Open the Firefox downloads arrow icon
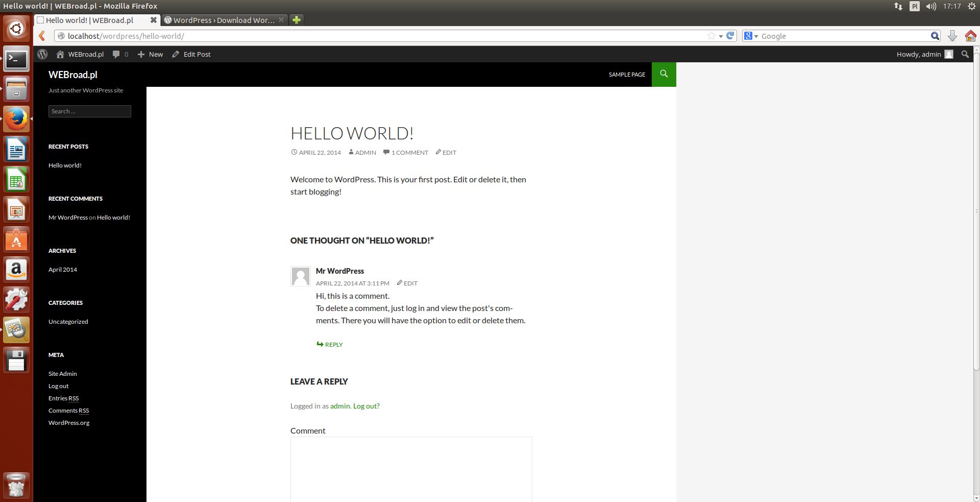This screenshot has width=980, height=502. [x=952, y=36]
